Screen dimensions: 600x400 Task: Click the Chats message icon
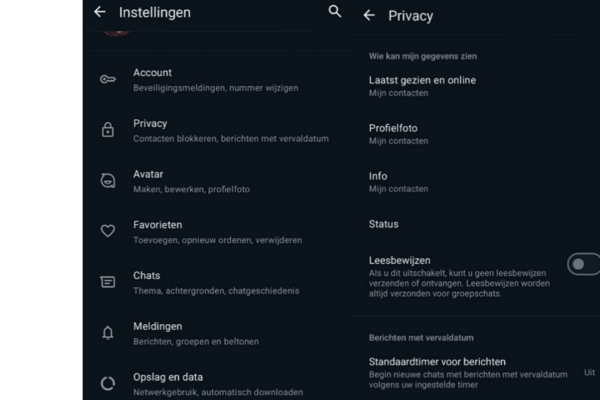(108, 282)
